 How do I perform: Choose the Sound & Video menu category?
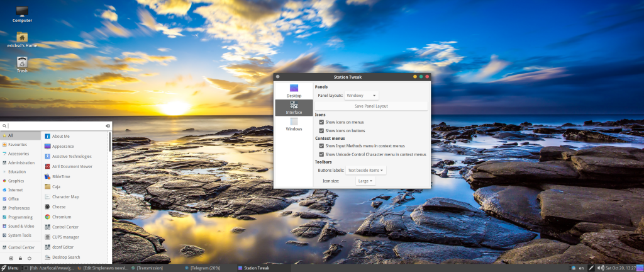point(21,226)
